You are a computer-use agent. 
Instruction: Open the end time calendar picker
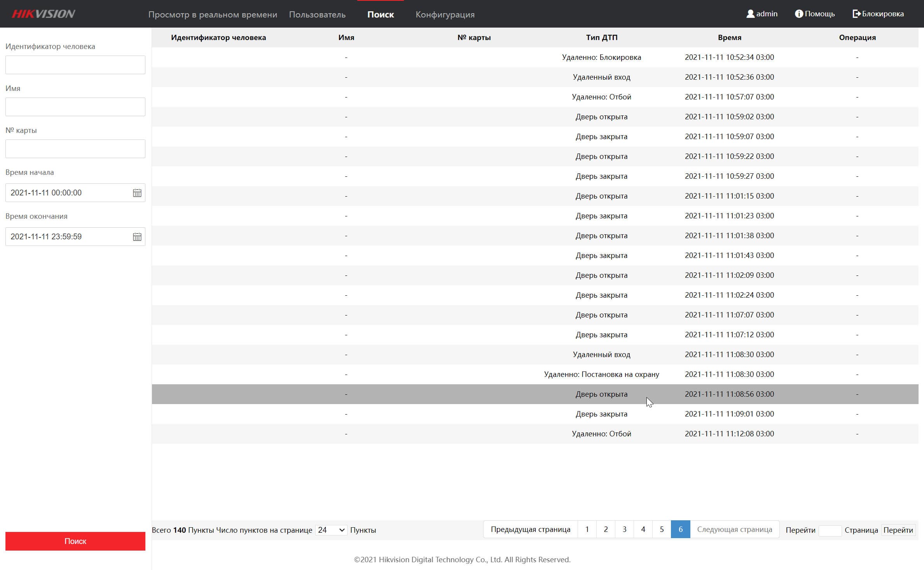click(x=137, y=237)
